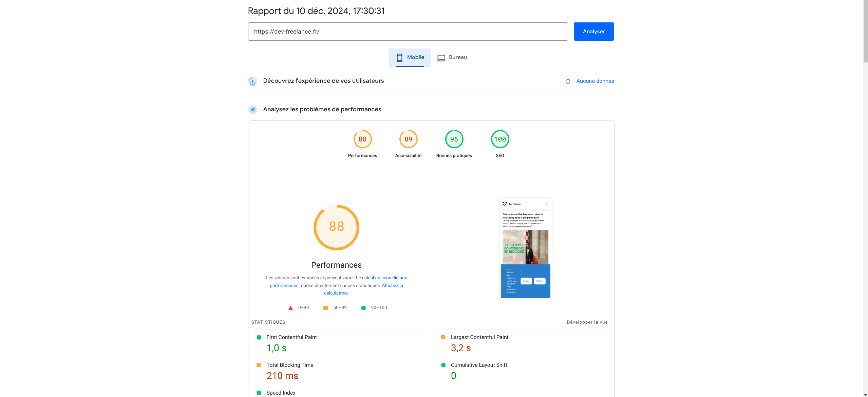Click the Performances score icon (88)
The height and width of the screenshot is (397, 868).
(x=363, y=139)
